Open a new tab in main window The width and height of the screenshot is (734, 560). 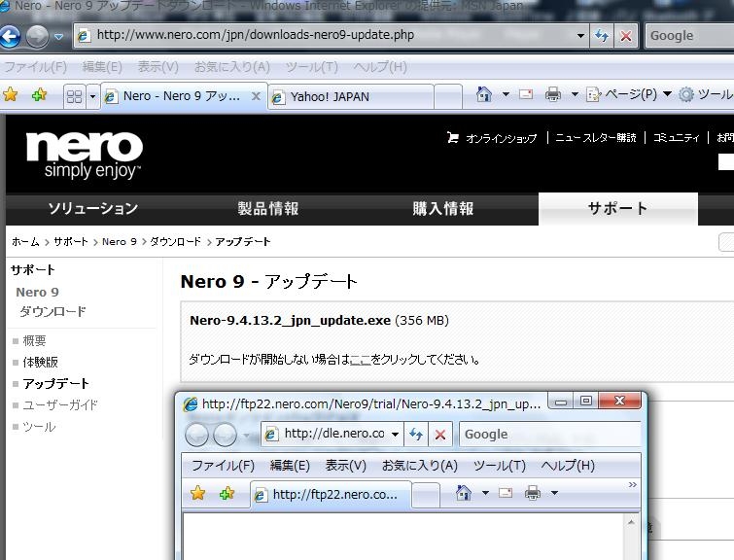[x=448, y=97]
